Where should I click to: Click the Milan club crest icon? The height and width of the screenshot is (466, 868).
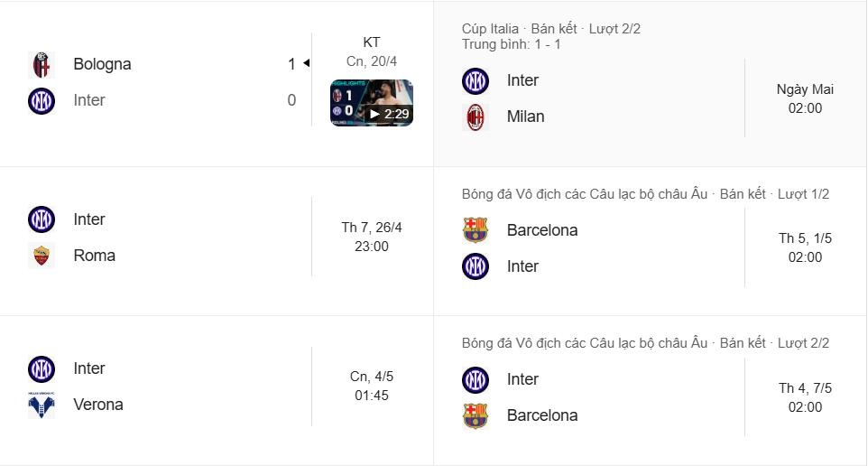[x=476, y=116]
